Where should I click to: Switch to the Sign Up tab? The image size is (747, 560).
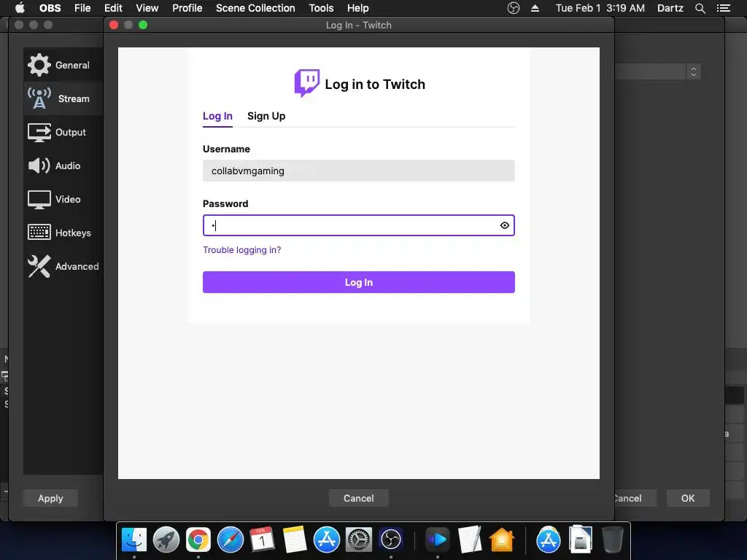click(266, 116)
